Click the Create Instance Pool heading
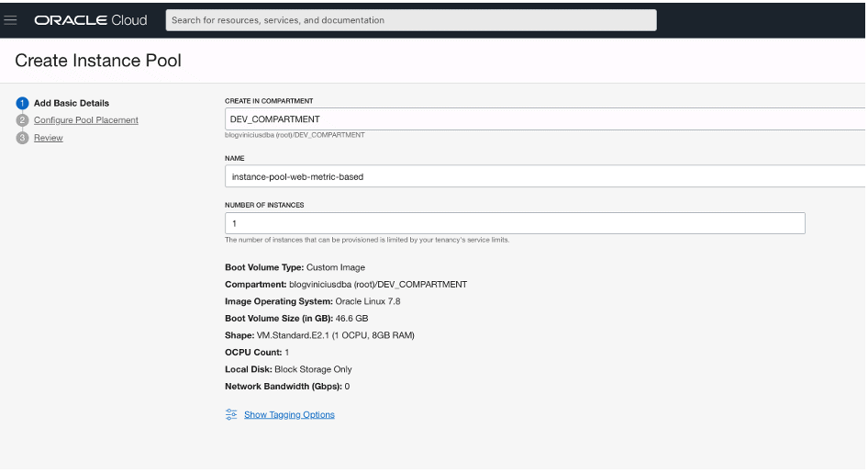The width and height of the screenshot is (868, 473). tap(98, 61)
